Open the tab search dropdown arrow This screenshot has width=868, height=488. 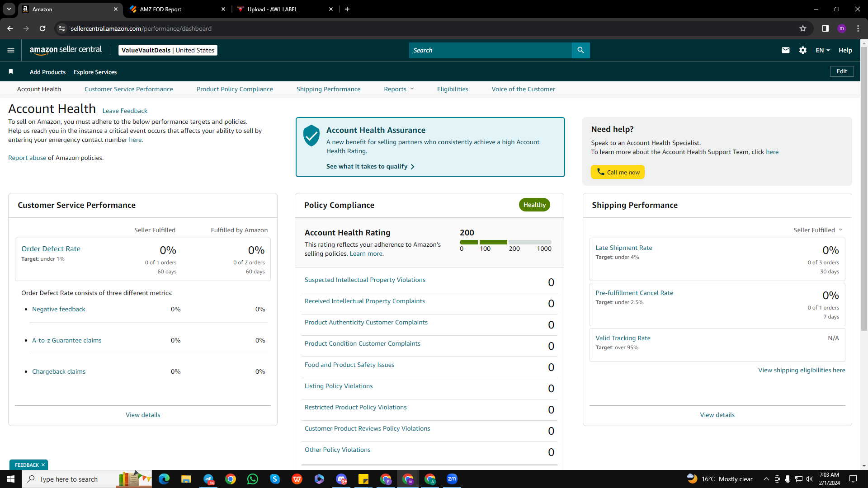click(9, 9)
